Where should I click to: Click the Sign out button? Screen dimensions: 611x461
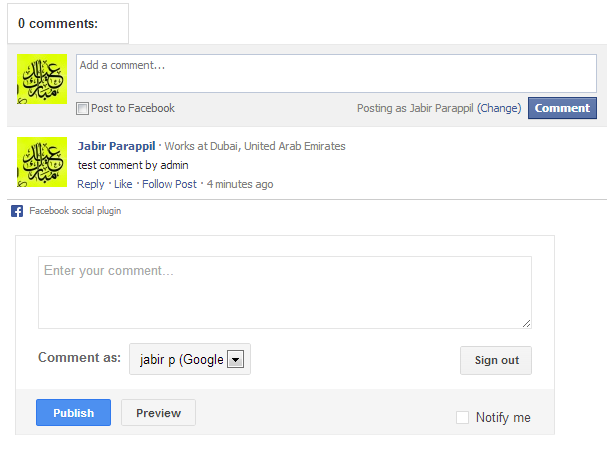tap(496, 360)
